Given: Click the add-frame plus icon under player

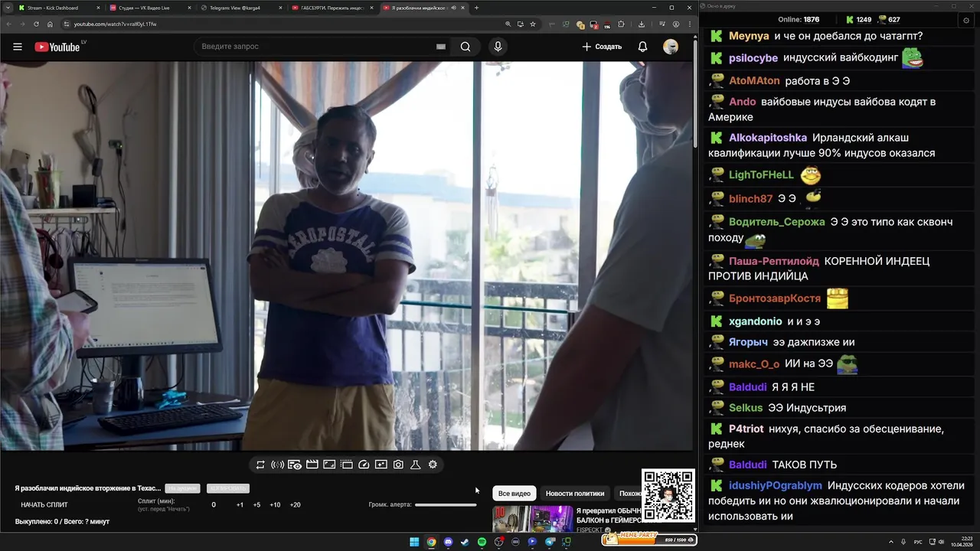Looking at the screenshot, I should coord(381,465).
